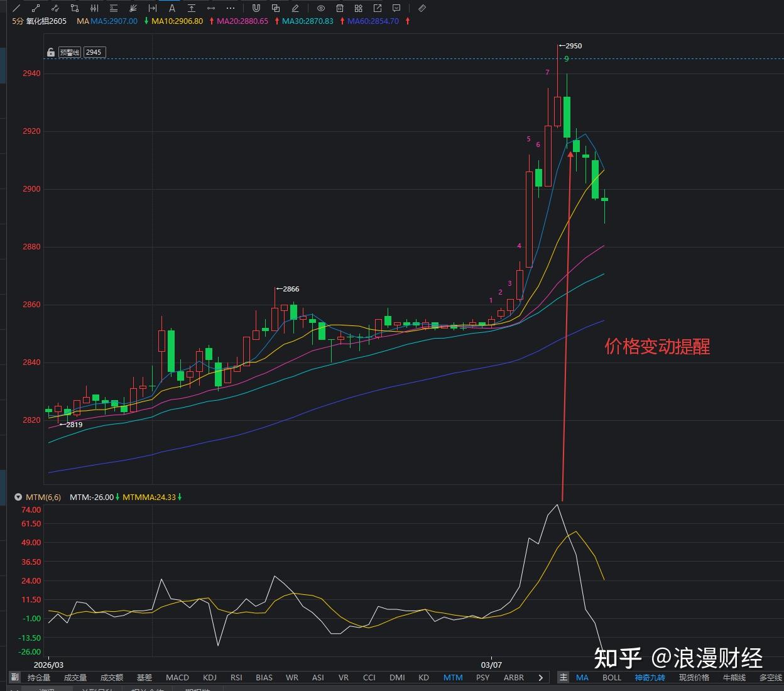Open more drawing tools ellipsis
784x691 pixels.
231,8
